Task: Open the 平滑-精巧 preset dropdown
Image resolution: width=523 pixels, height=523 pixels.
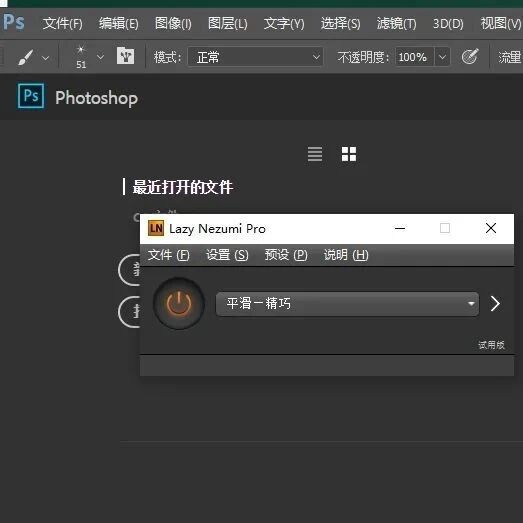Action: pos(347,304)
